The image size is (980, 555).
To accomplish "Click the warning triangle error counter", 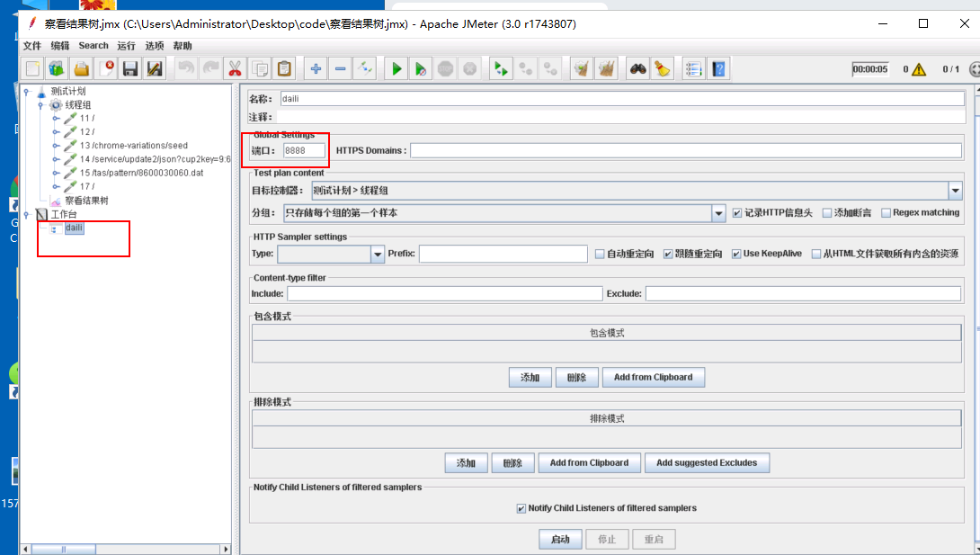I will [919, 69].
